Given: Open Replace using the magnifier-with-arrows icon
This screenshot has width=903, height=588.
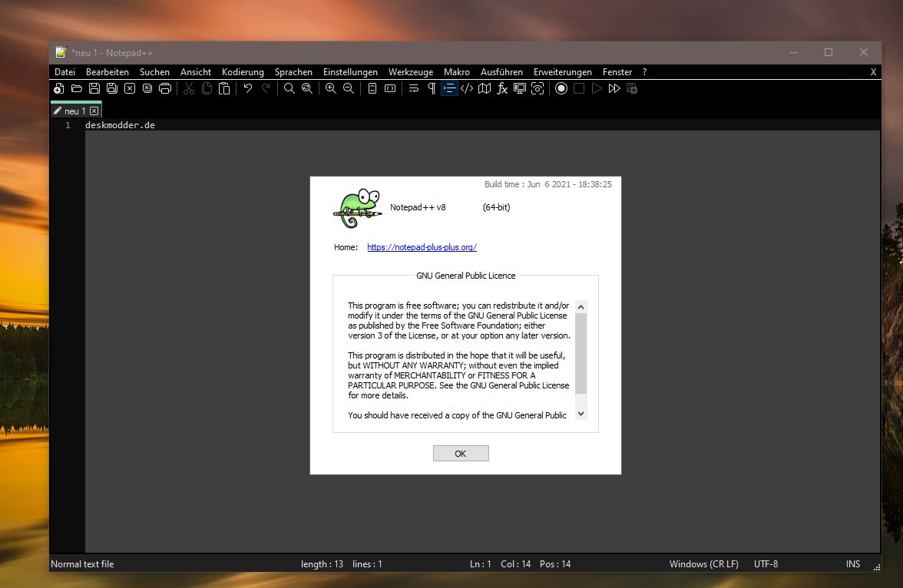Looking at the screenshot, I should 307,88.
